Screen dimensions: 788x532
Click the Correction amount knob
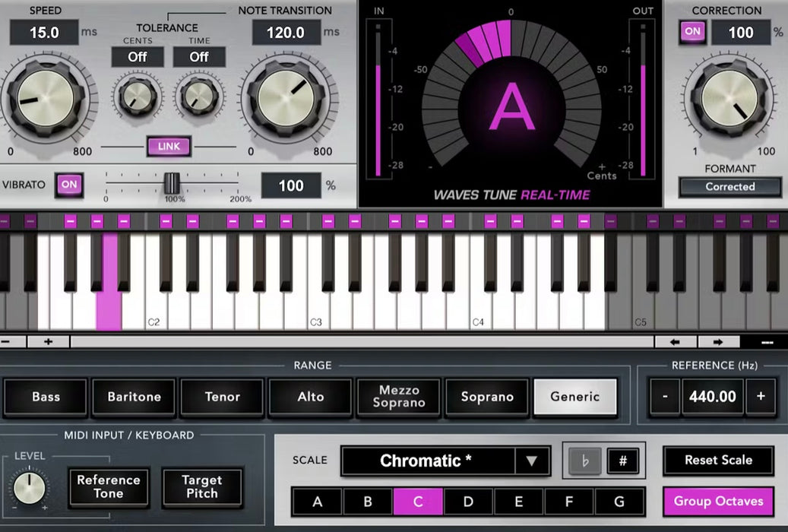(x=729, y=99)
